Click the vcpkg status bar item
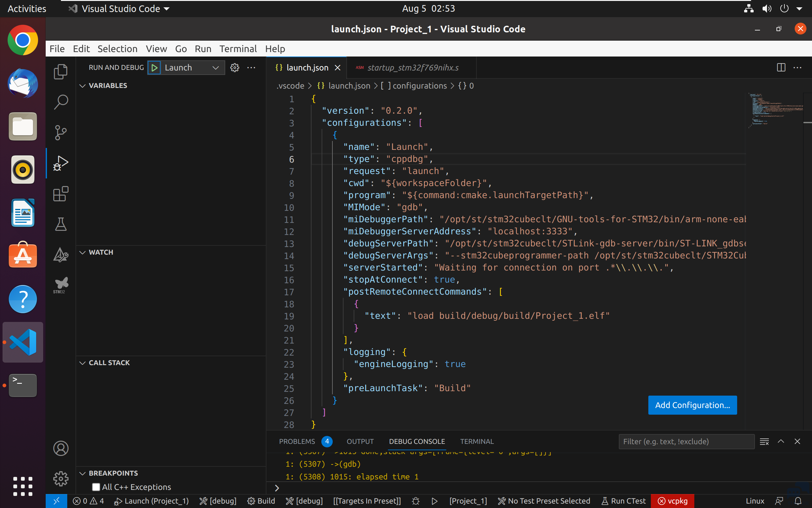The image size is (812, 508). coord(672,501)
